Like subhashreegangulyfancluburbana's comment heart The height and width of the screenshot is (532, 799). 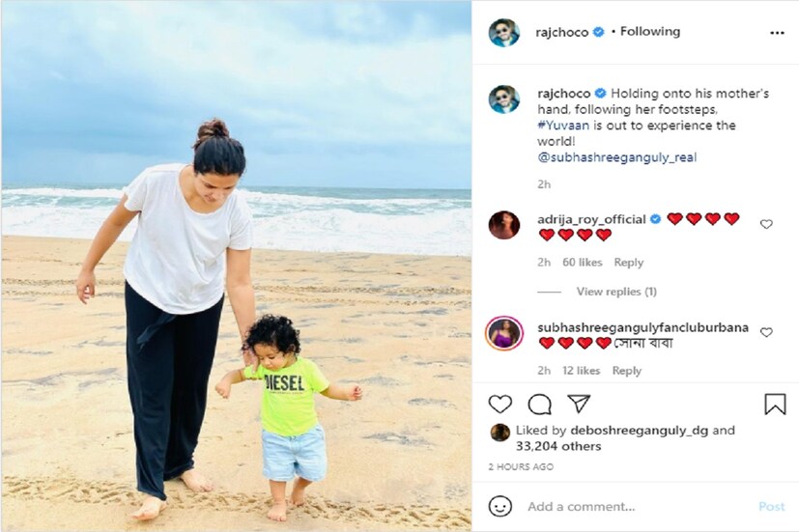[766, 332]
